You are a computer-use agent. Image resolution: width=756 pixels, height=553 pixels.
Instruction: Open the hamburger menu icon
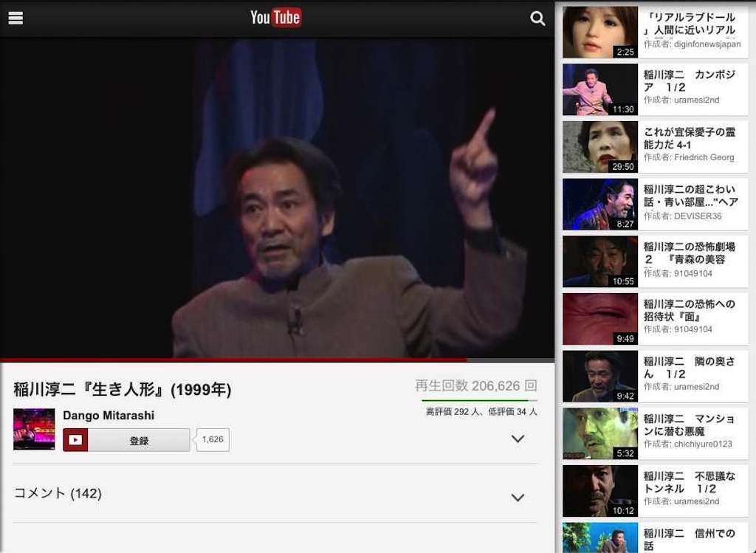point(16,18)
